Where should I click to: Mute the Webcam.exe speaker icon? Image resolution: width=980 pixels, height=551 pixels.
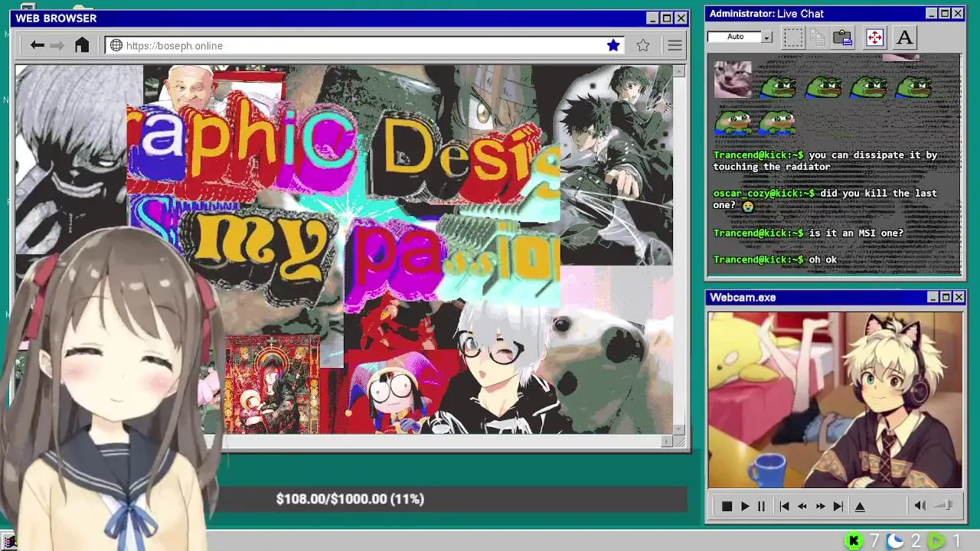pos(920,505)
